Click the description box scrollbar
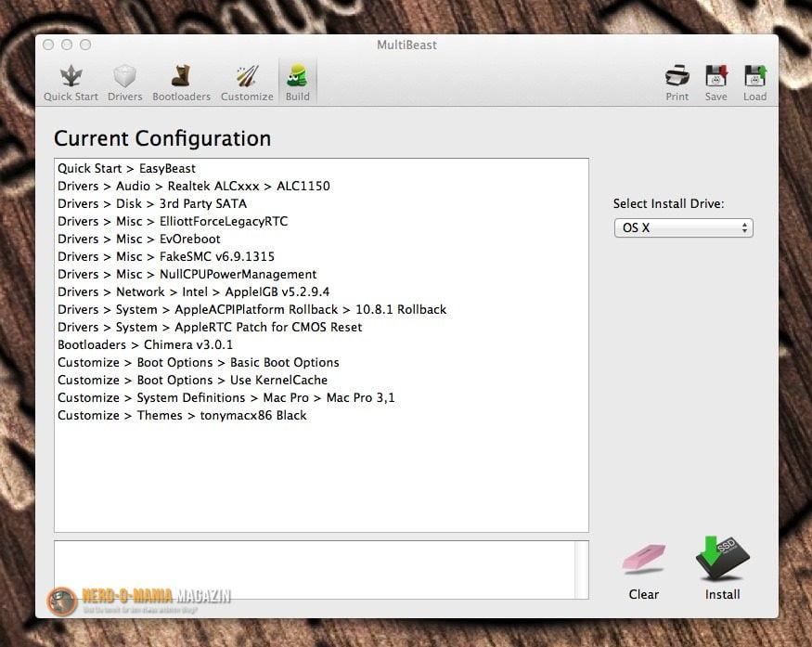 tap(582, 570)
